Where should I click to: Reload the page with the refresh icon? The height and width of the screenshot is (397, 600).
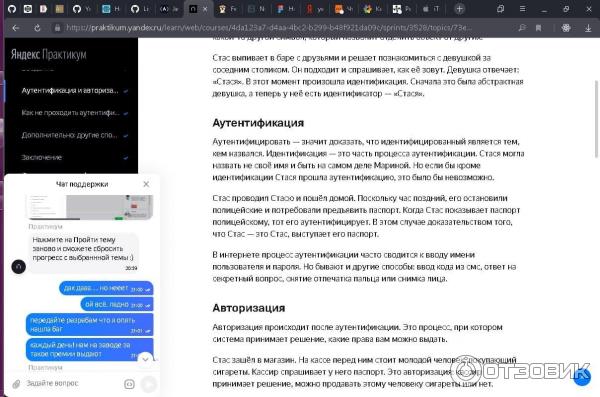[x=37, y=28]
